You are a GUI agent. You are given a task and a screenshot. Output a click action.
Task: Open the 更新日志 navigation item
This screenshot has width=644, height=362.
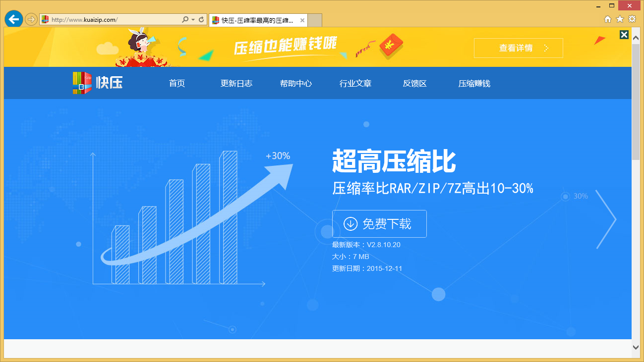point(236,83)
